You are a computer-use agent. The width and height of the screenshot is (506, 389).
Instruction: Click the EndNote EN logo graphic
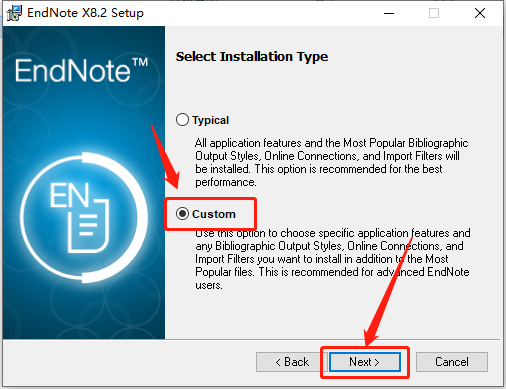(x=83, y=218)
